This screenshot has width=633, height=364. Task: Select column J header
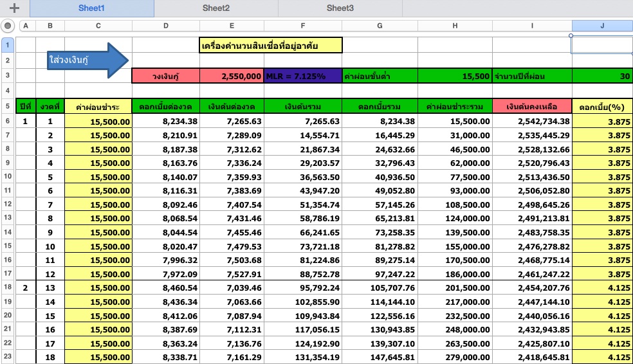click(602, 26)
